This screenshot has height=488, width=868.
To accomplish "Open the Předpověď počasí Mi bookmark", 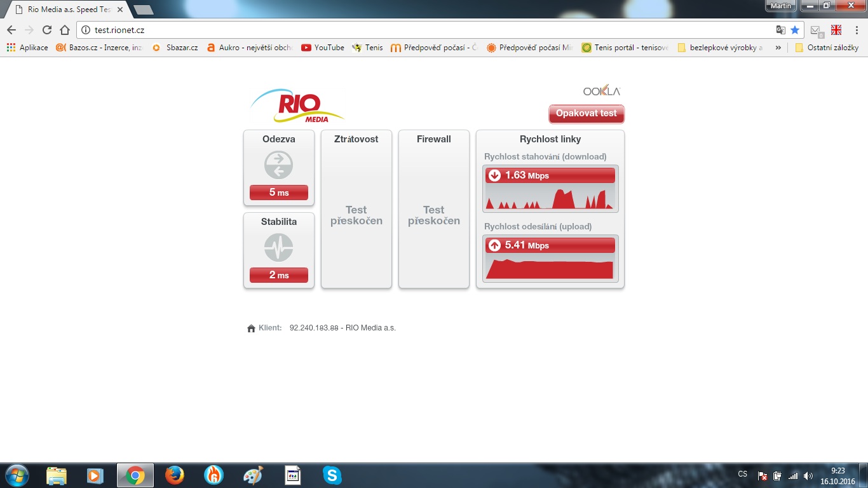I will click(x=529, y=48).
